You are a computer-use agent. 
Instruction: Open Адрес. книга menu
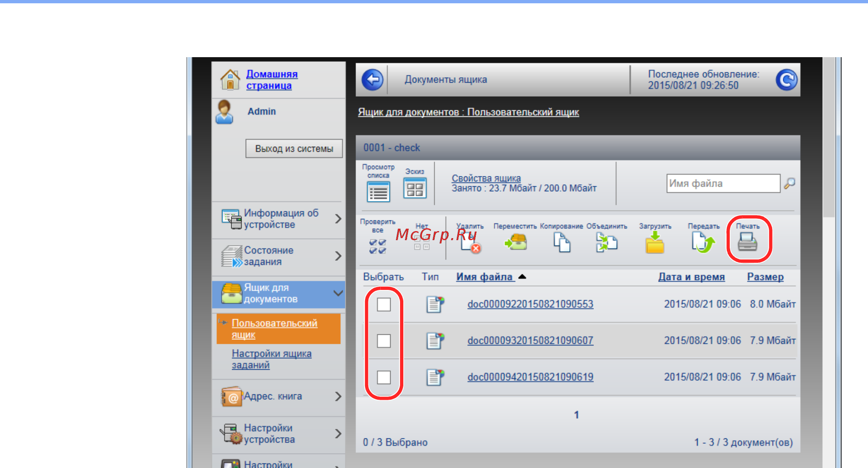[x=279, y=396]
